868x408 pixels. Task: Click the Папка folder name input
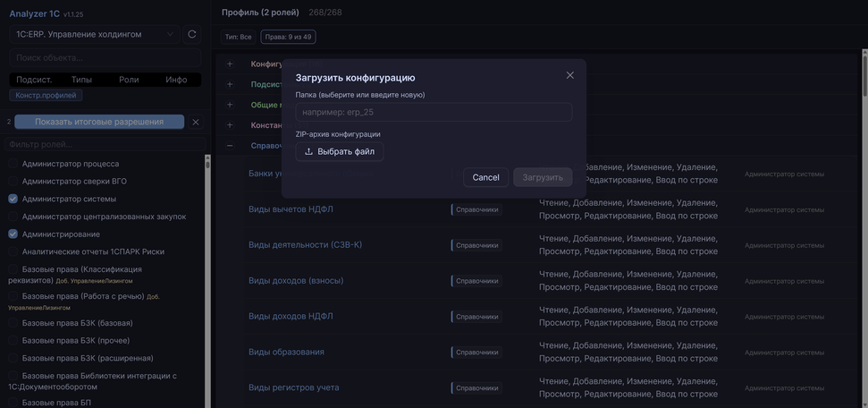pyautogui.click(x=434, y=112)
